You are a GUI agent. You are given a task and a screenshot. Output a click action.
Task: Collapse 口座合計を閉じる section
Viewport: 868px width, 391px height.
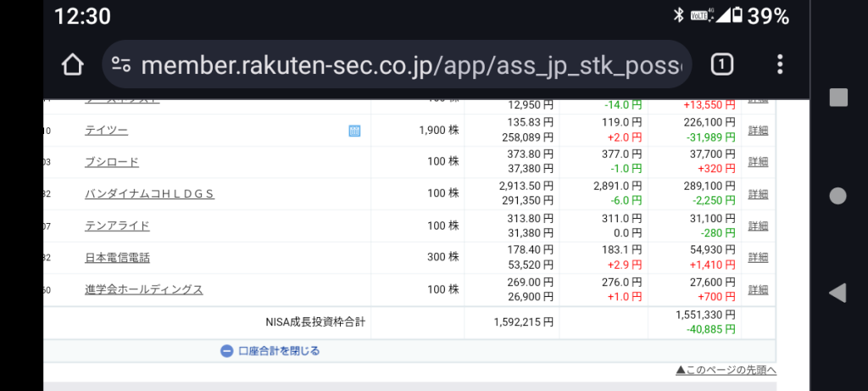pos(270,350)
